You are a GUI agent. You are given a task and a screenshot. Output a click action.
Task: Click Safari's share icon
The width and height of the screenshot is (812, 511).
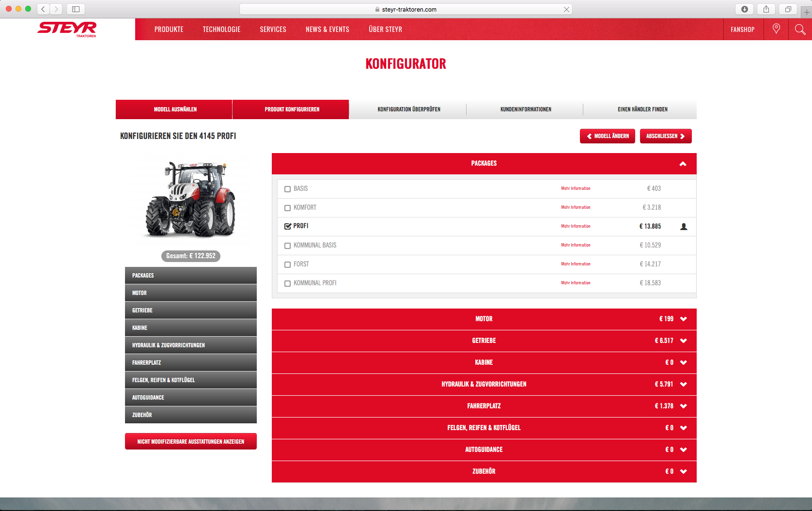(766, 9)
